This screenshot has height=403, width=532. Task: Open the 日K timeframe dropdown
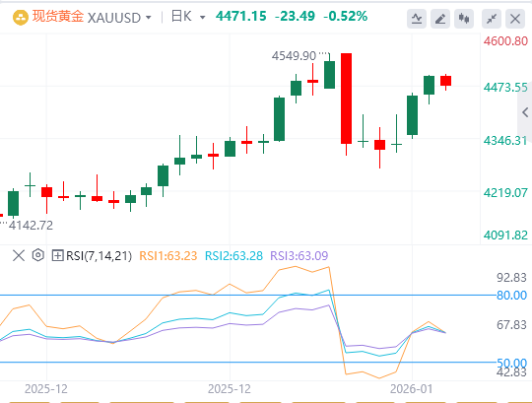(202, 18)
